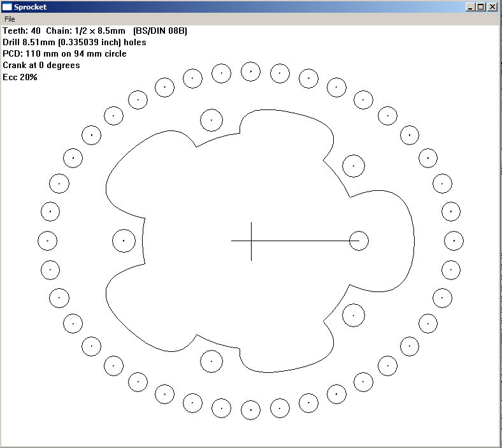This screenshot has width=502, height=448.
Task: Click the 'Drill 8.51mm (0.335039 inch) holes' text
Action: pos(75,42)
